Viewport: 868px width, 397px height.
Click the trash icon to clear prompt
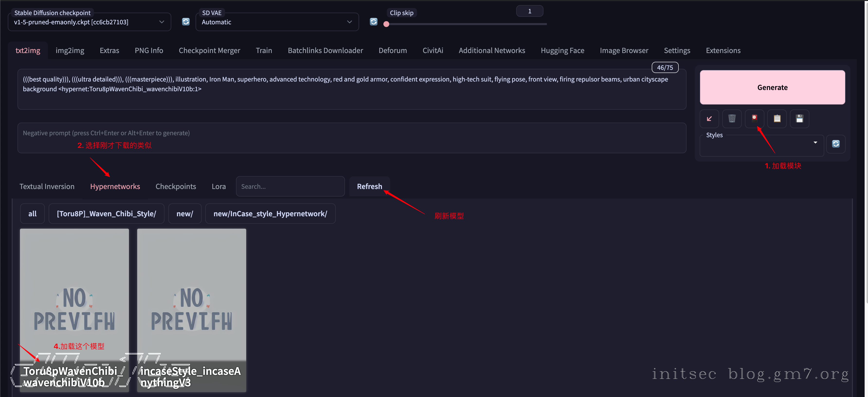pos(732,119)
